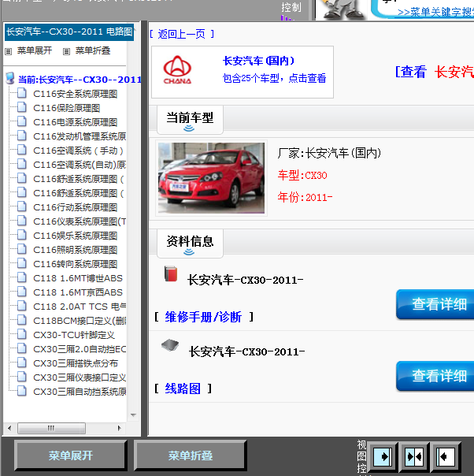Viewport: 474px width, 476px height.
Task: Click bottom 菜单展开 button
Action: 70,456
